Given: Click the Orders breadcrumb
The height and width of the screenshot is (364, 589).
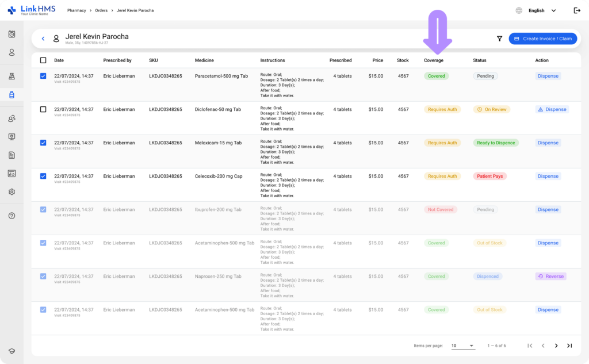Looking at the screenshot, I should point(101,10).
